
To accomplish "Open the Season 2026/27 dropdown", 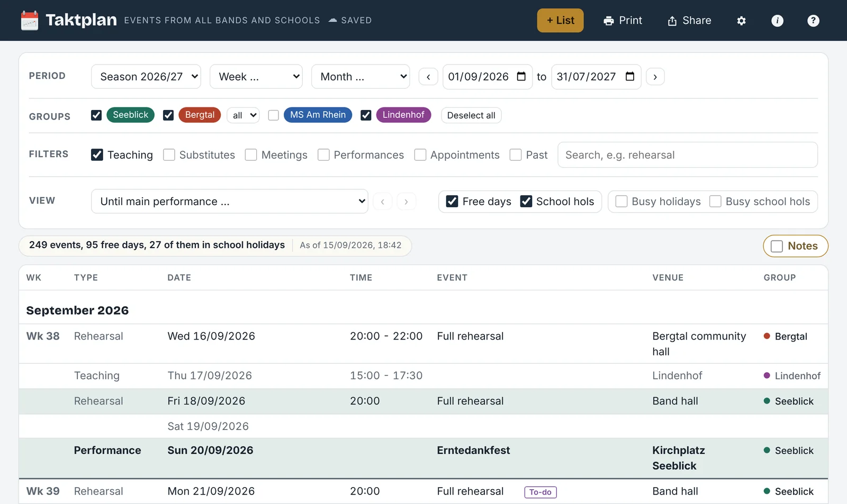I will click(146, 77).
